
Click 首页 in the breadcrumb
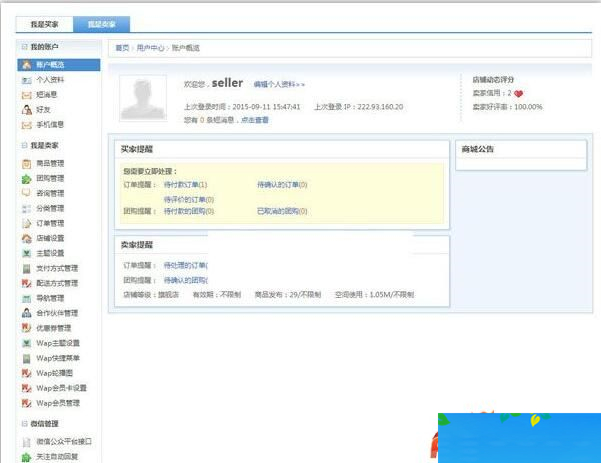[122, 47]
